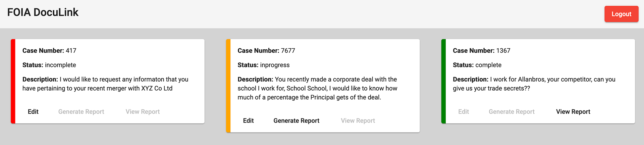The image size is (644, 145).
Task: Click Generate Report on case 417
Action: [81, 112]
